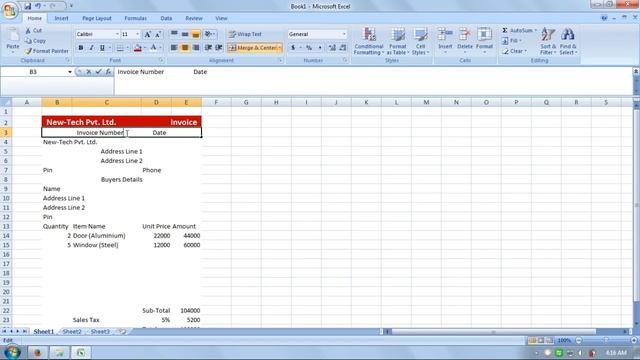Align cell text to the right
640x360 pixels.
pos(196,48)
